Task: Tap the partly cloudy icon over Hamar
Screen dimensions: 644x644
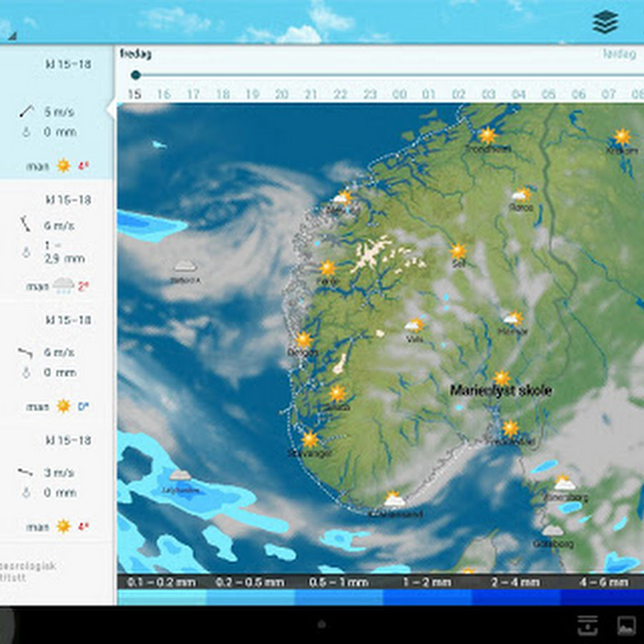Action: (x=513, y=318)
